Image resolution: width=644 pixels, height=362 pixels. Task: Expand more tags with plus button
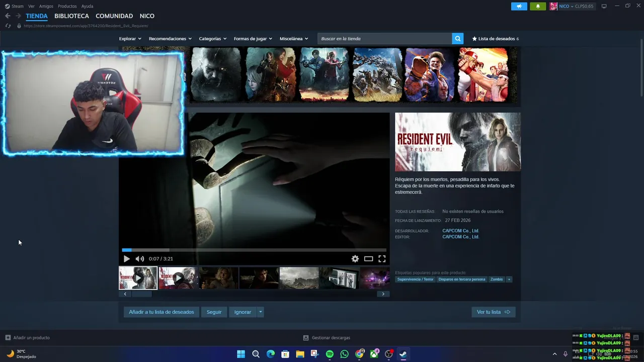(x=509, y=280)
